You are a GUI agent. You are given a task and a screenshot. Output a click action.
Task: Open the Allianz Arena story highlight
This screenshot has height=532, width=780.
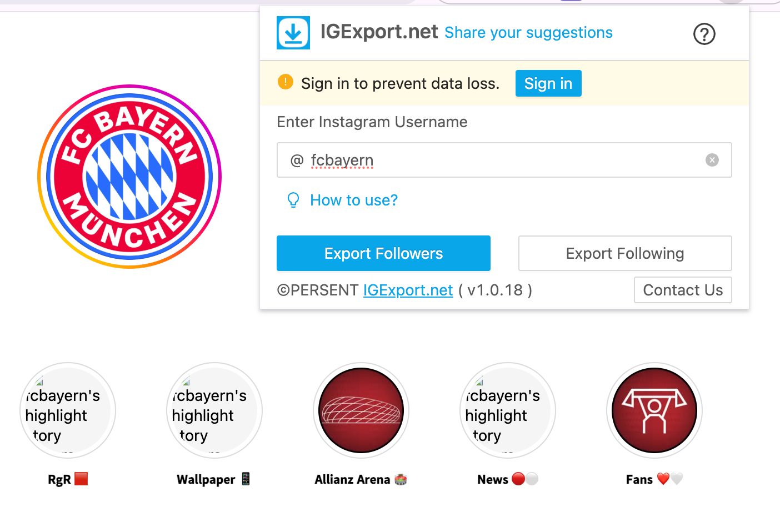point(361,410)
